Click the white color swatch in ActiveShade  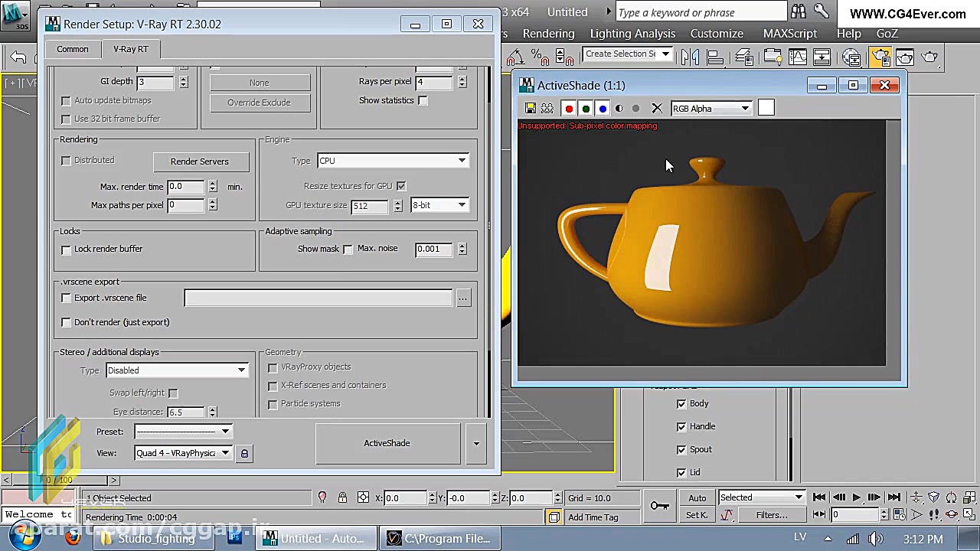point(766,109)
